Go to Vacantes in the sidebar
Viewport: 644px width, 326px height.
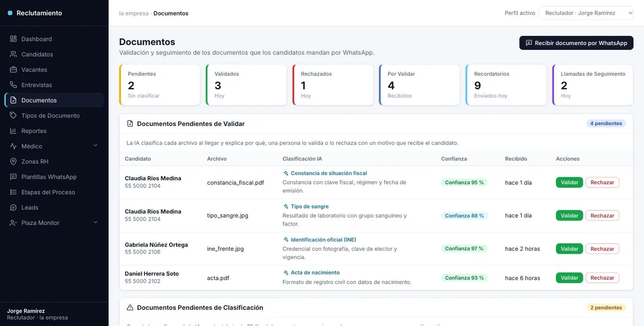(x=54, y=70)
